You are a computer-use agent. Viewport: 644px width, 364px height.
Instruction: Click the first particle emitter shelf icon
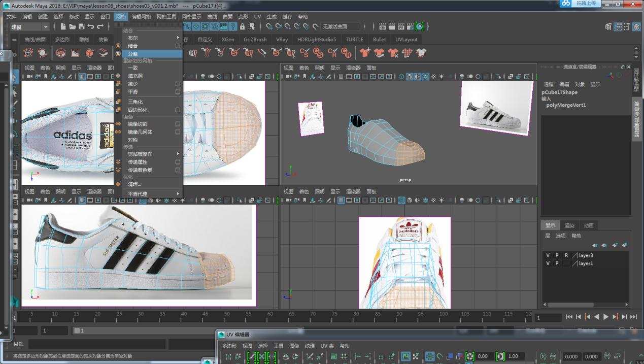pos(28,52)
